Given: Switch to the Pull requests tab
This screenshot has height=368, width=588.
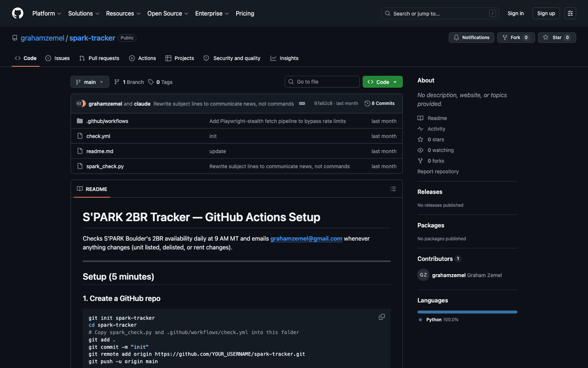Looking at the screenshot, I should [99, 58].
